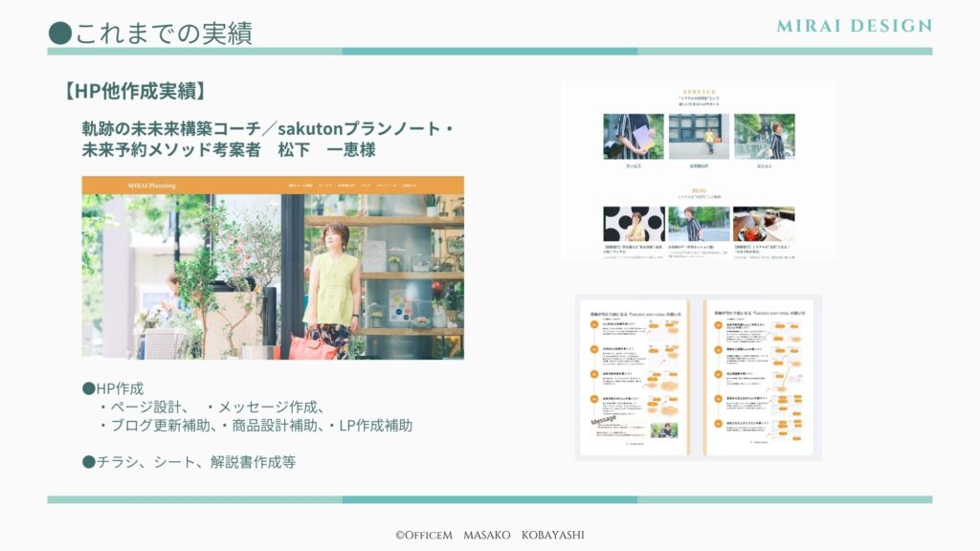Click the SERVICE section heading
The height and width of the screenshot is (551, 980).
(699, 92)
